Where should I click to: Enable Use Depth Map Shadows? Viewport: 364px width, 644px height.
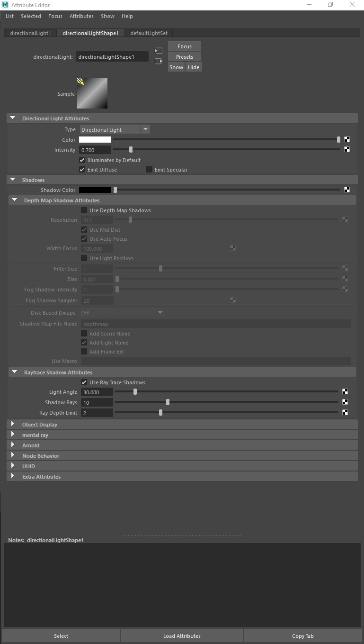tap(84, 210)
